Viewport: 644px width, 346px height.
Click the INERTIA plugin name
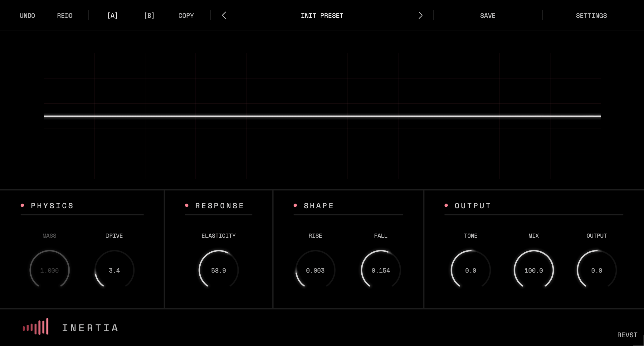coord(90,328)
